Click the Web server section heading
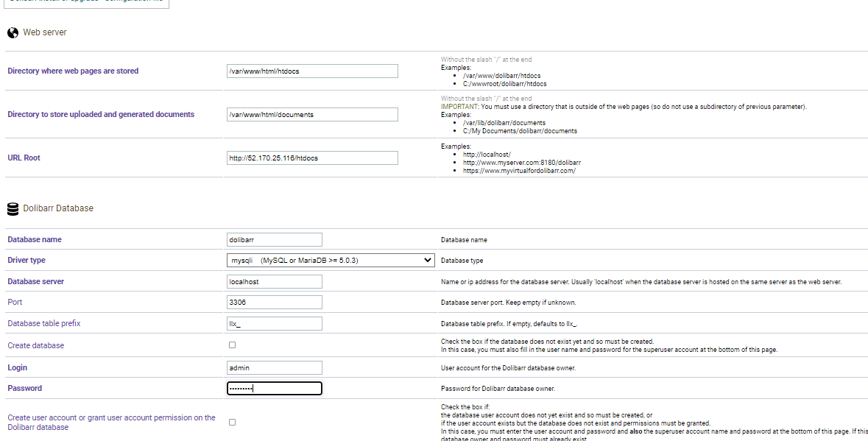 (x=45, y=33)
